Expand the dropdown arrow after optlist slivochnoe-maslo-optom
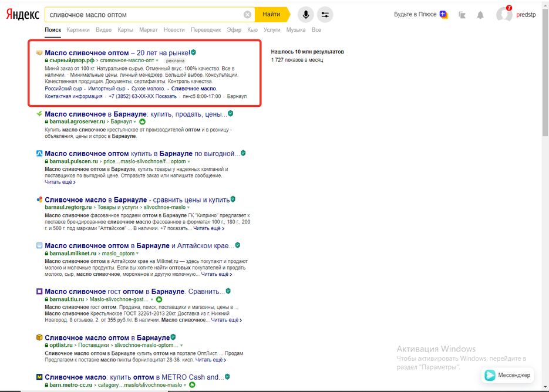Screen dimensions: 549x392 click(x=181, y=346)
